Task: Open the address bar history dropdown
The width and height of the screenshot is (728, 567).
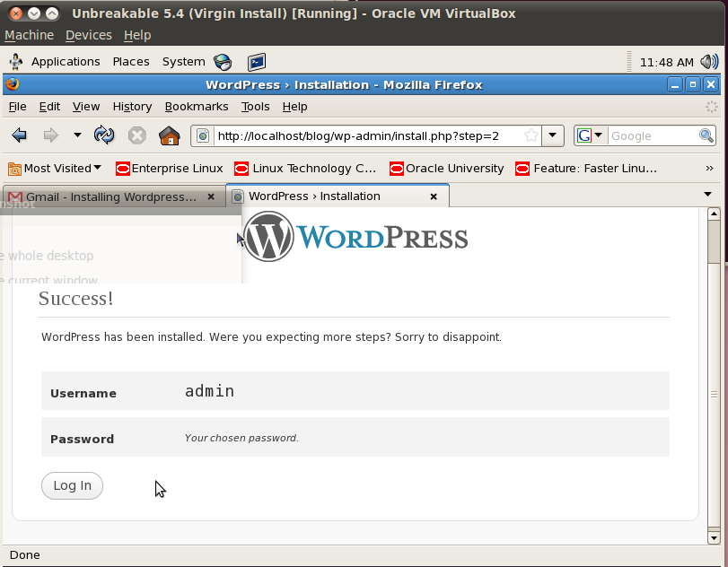Action: pos(552,135)
